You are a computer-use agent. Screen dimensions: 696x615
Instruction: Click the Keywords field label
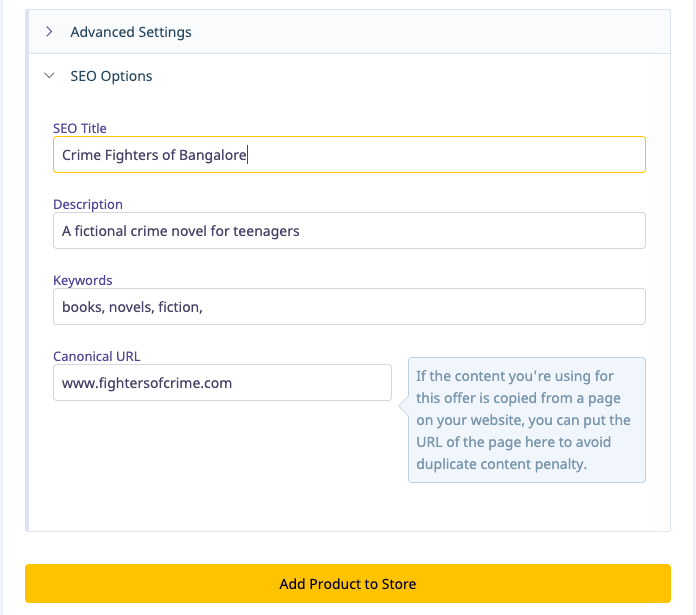click(83, 280)
